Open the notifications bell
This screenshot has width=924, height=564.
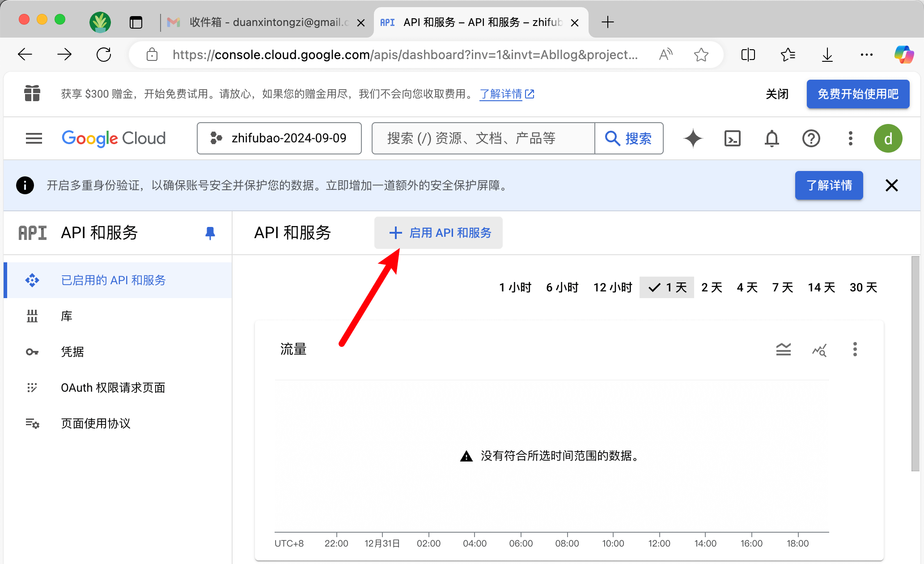pos(771,138)
